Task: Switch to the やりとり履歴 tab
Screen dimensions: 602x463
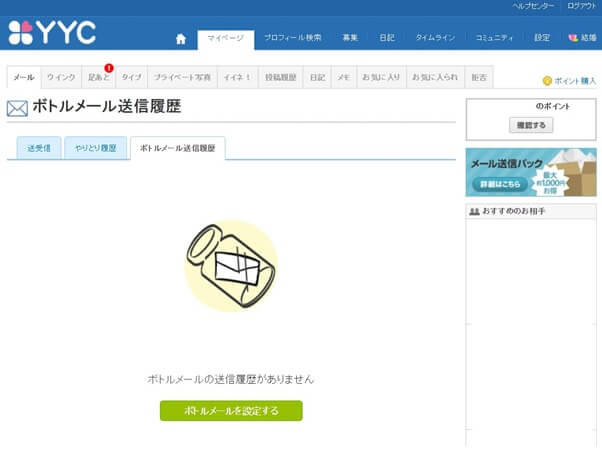Action: [96, 148]
